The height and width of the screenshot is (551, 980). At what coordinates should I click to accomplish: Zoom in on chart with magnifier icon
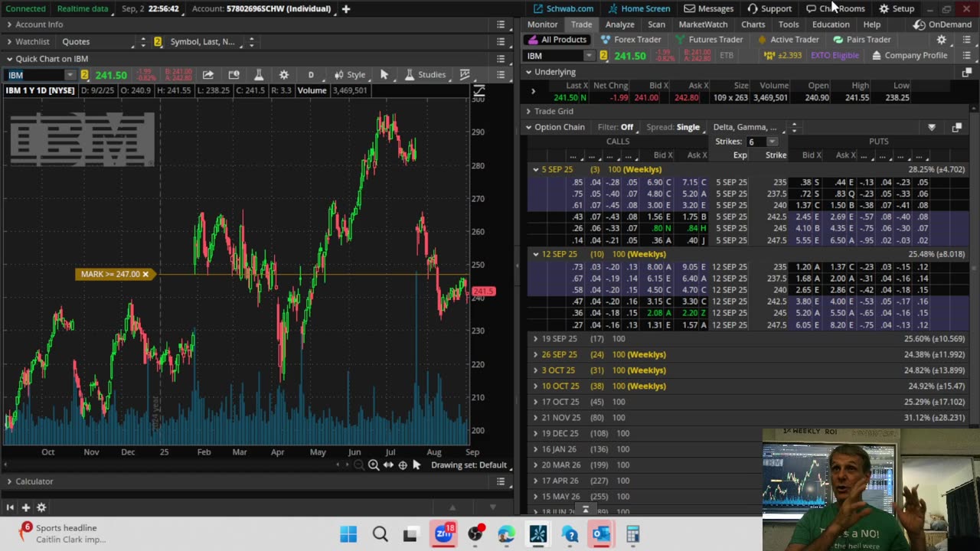(x=373, y=465)
